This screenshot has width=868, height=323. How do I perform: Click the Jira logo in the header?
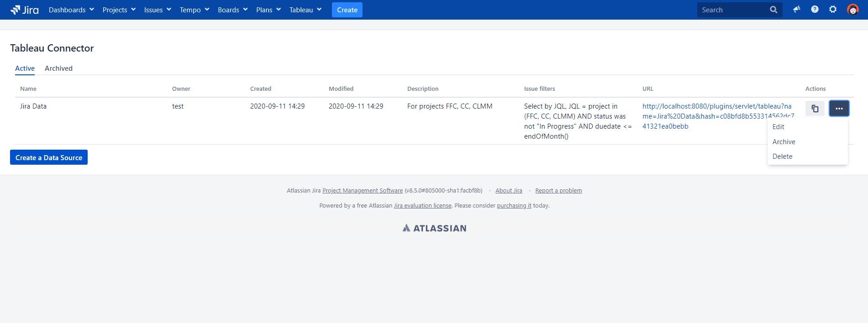[25, 10]
